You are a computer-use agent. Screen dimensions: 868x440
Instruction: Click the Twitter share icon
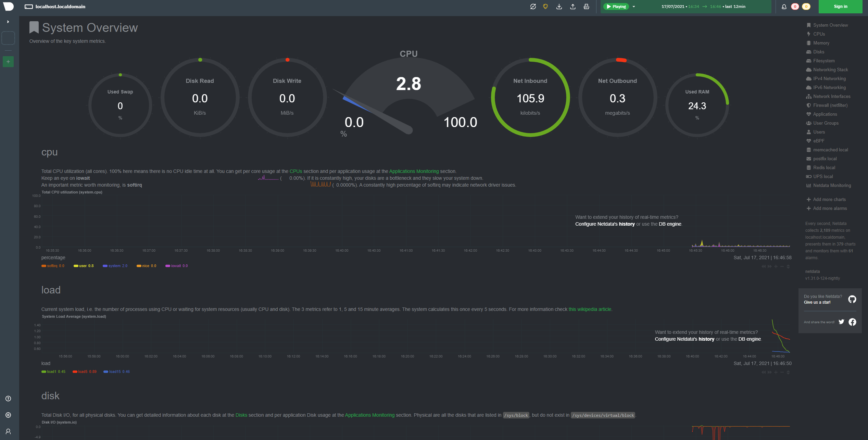click(x=841, y=322)
